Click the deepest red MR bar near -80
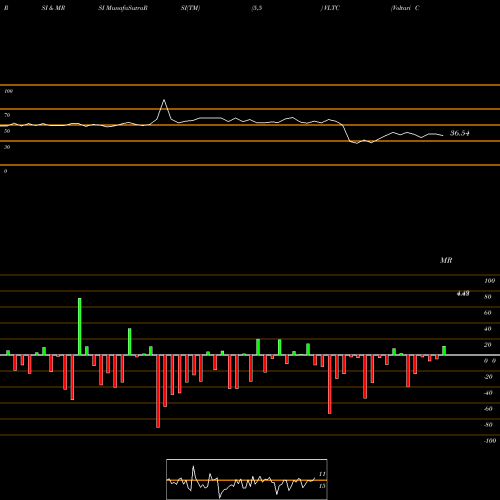The width and height of the screenshot is (500, 500). tap(158, 391)
